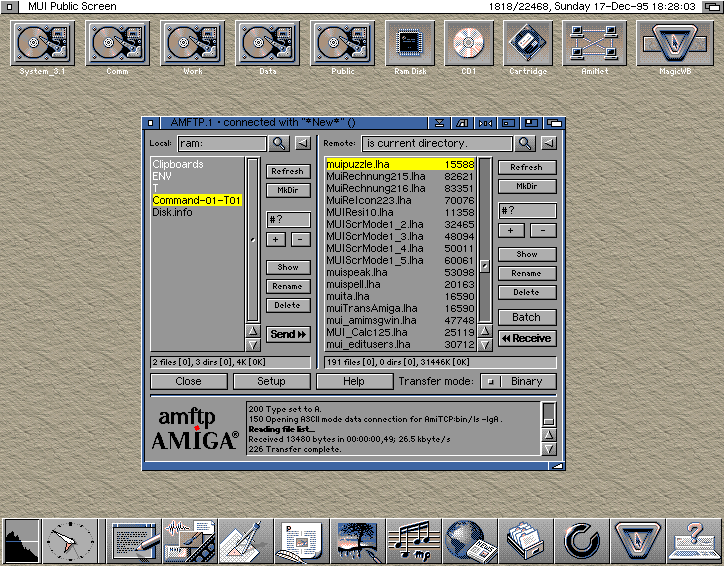The width and height of the screenshot is (724, 566).
Task: Click remote file list scrollbar down arrow
Action: click(x=484, y=343)
